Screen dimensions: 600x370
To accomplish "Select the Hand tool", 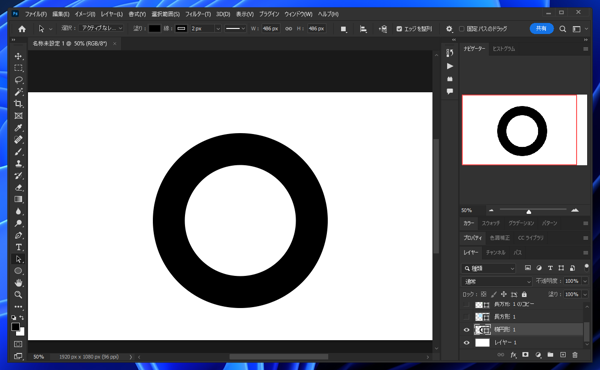I will tap(18, 283).
